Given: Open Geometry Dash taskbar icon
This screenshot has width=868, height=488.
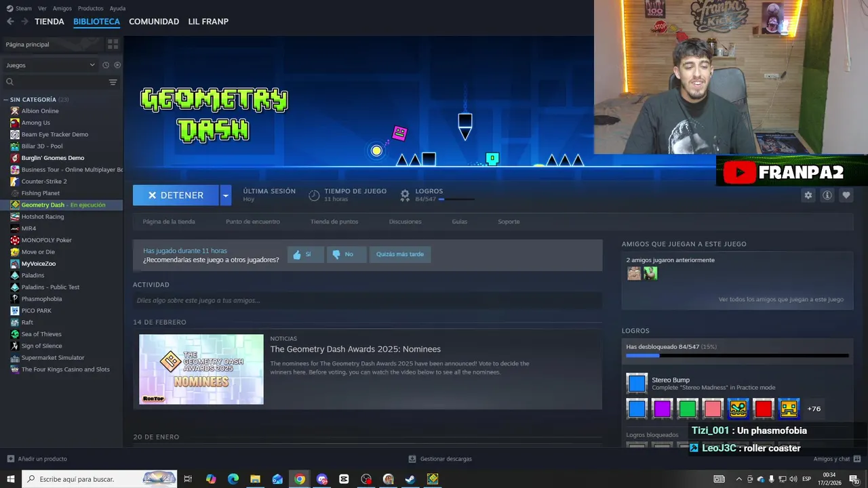Looking at the screenshot, I should point(433,479).
